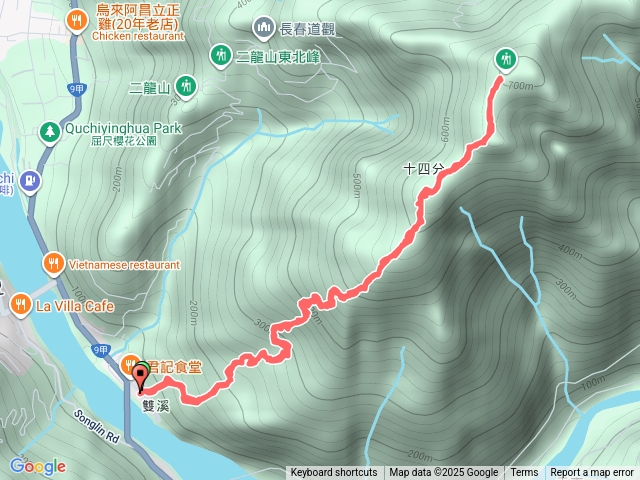Open the 二龍山東北峰 hiking marker
The height and width of the screenshot is (480, 640).
tap(221, 56)
